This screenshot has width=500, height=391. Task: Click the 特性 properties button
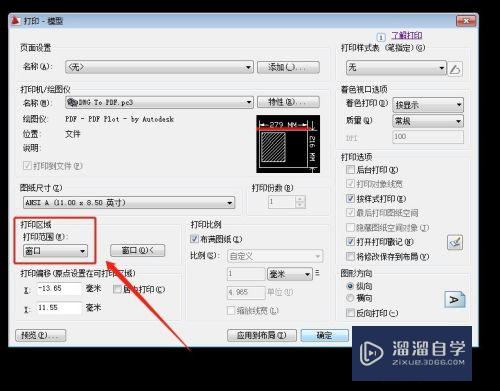pos(288,102)
